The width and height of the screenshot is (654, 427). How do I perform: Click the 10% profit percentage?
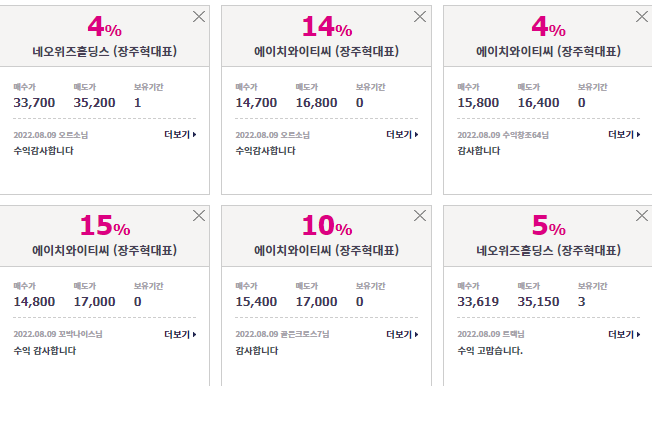(x=327, y=226)
